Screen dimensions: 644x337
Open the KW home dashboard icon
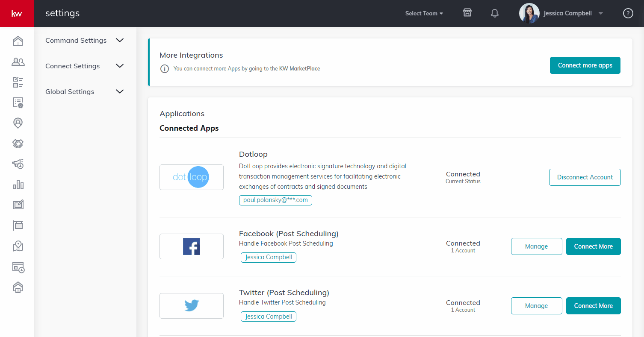[x=18, y=41]
